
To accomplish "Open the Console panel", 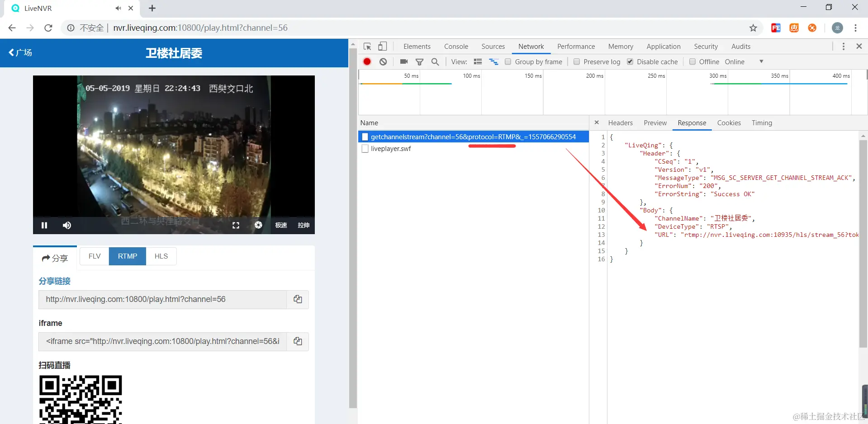I will click(x=456, y=47).
